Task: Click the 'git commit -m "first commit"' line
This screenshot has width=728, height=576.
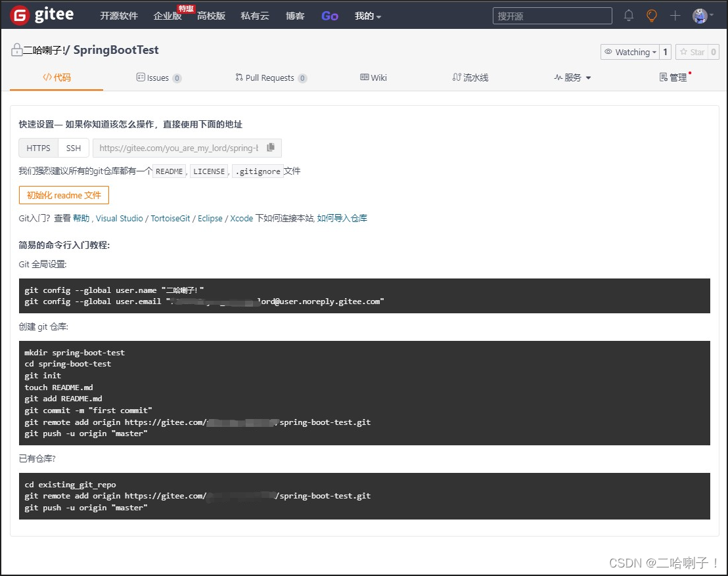Action: [x=88, y=410]
